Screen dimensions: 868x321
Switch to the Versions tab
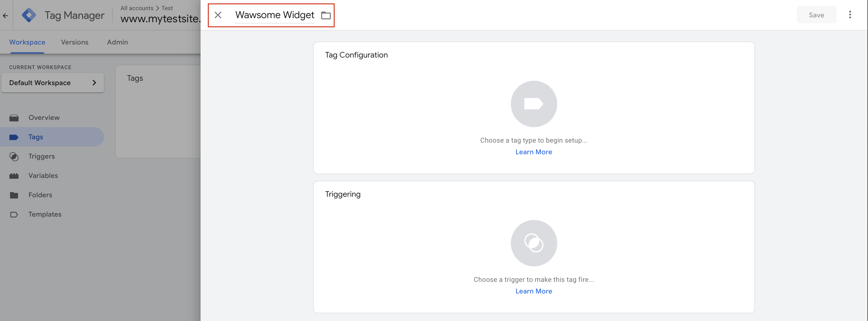tap(74, 43)
